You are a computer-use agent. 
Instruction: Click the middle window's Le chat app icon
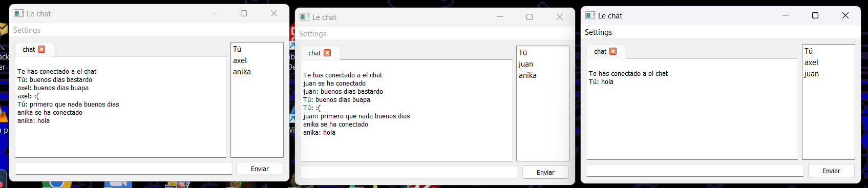pos(305,17)
